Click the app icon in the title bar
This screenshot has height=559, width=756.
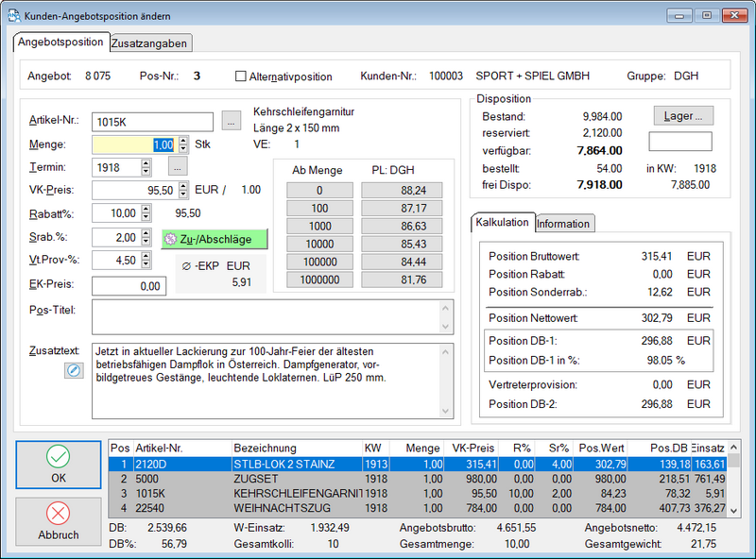click(11, 14)
